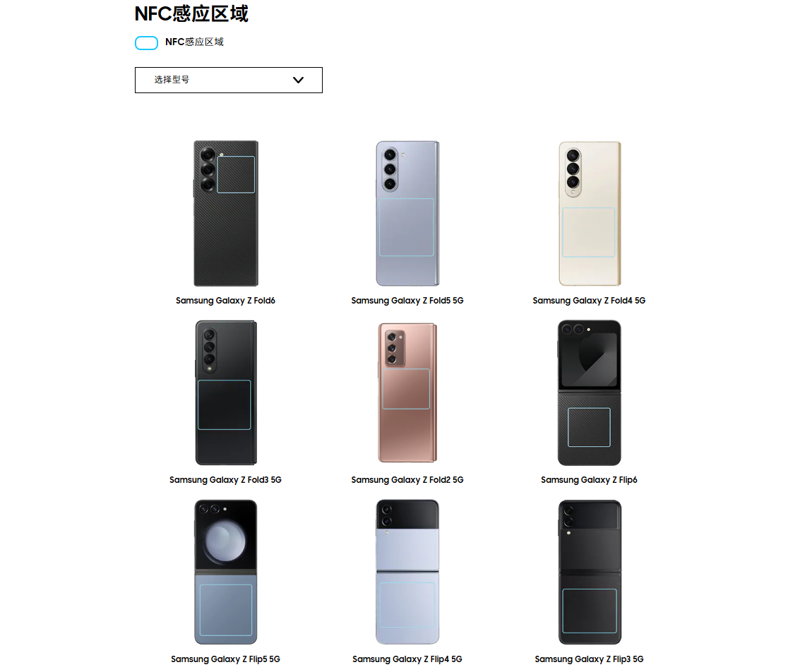Click the Samsung Galaxy Z Fold3 5G label

(225, 480)
